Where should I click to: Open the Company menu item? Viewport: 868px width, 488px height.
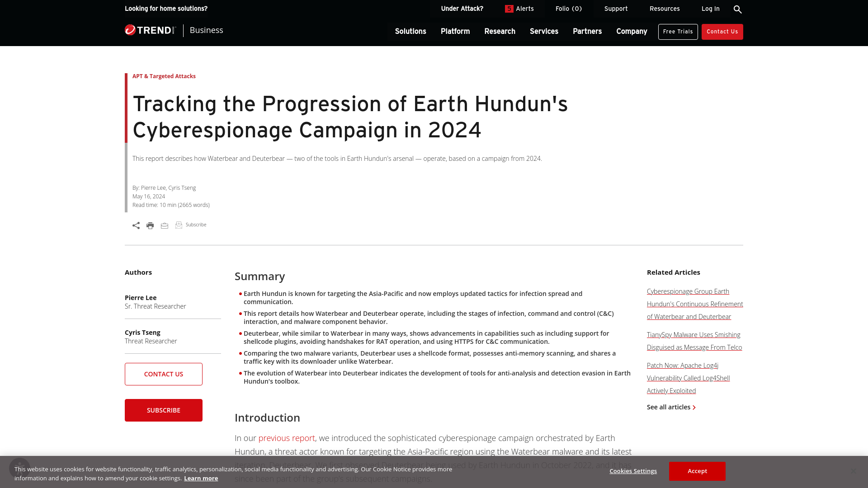tap(631, 32)
